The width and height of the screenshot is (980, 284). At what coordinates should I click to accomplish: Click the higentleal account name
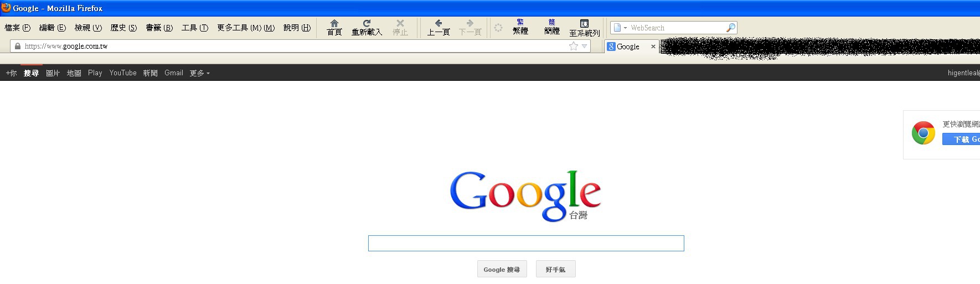[x=963, y=73]
